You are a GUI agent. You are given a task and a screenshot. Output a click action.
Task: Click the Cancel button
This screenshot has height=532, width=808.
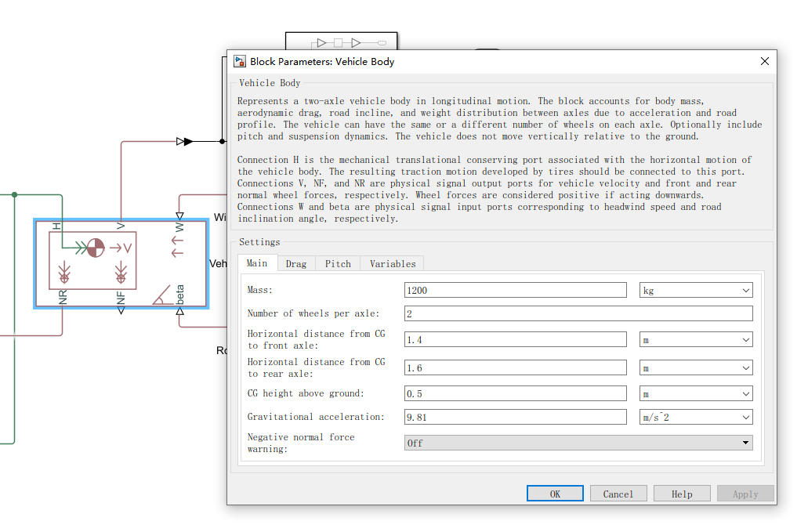[618, 494]
